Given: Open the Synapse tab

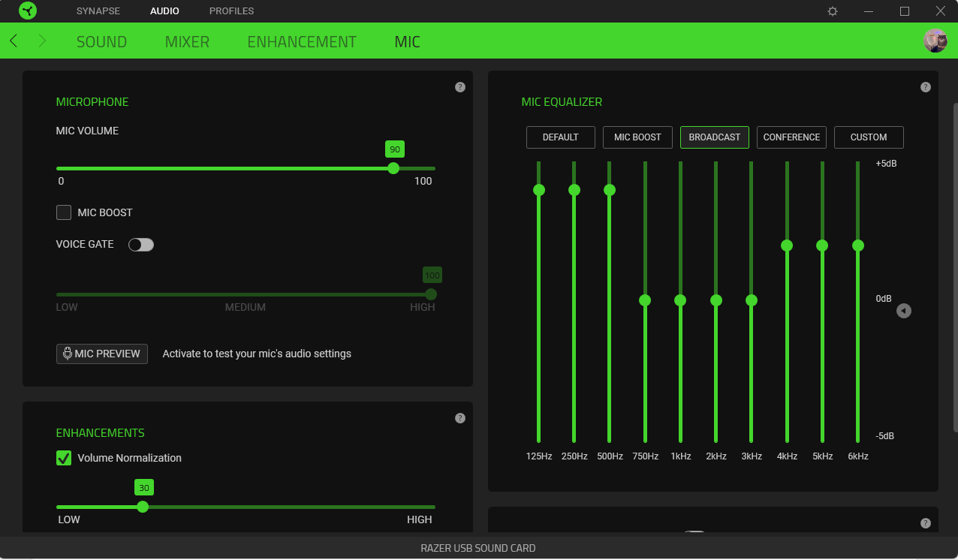Looking at the screenshot, I should point(98,11).
